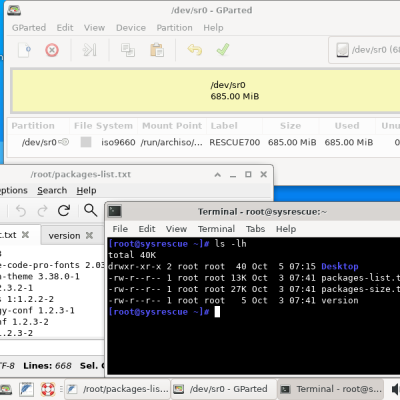
Task: Click the Terminal taskbar button
Action: point(331,389)
